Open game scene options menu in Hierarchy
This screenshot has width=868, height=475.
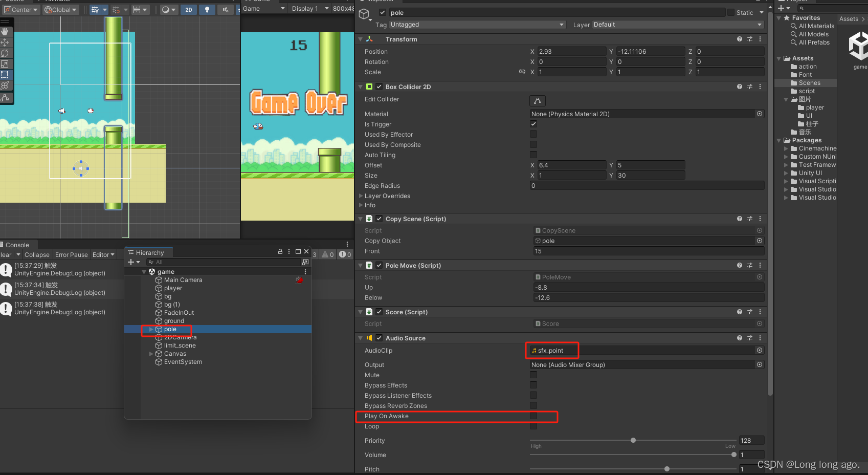pyautogui.click(x=305, y=272)
